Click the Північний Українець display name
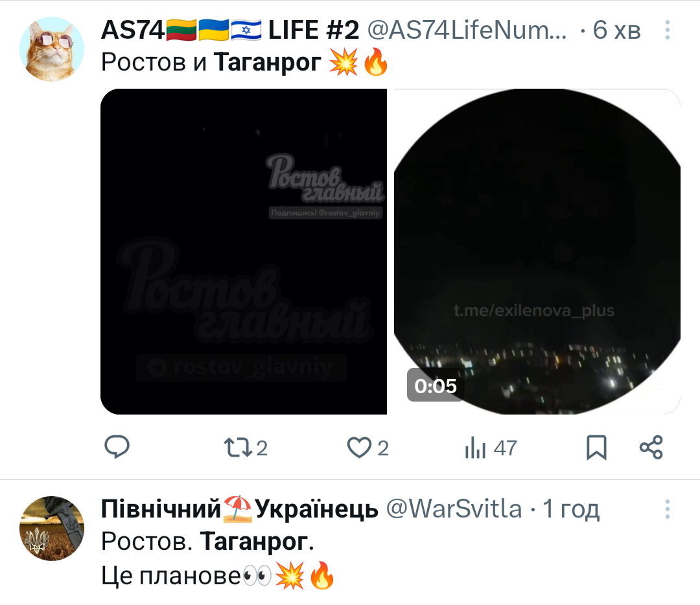This screenshot has width=700, height=605. tap(240, 508)
